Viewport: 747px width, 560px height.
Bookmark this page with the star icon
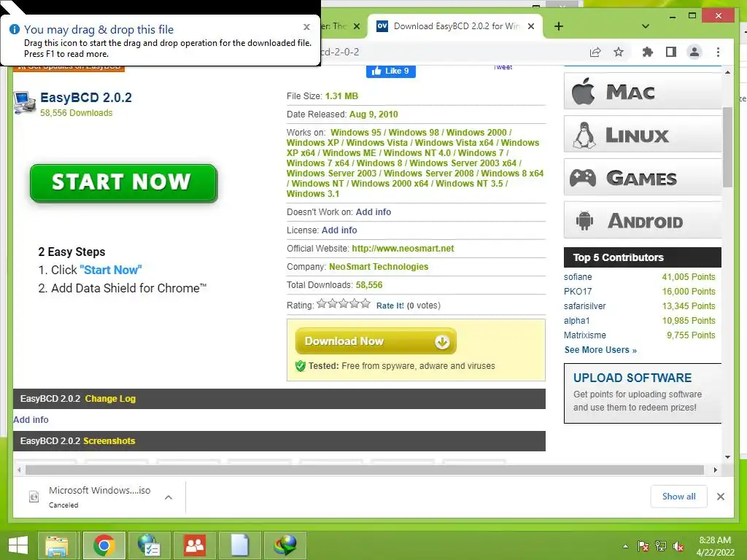(619, 52)
